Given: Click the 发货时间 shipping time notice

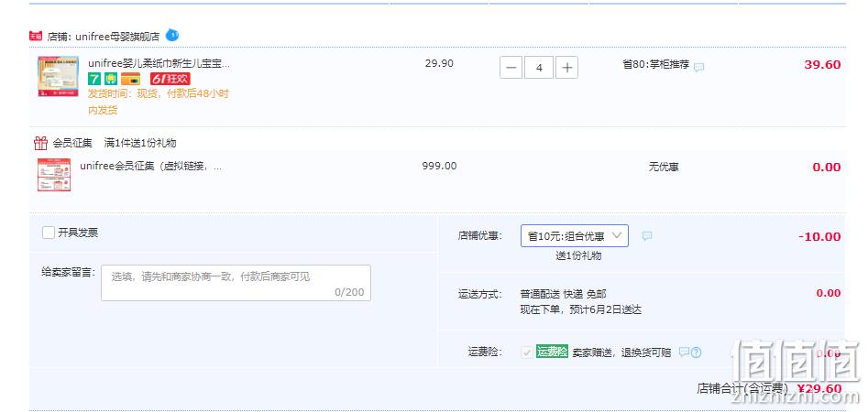Looking at the screenshot, I should click(159, 102).
